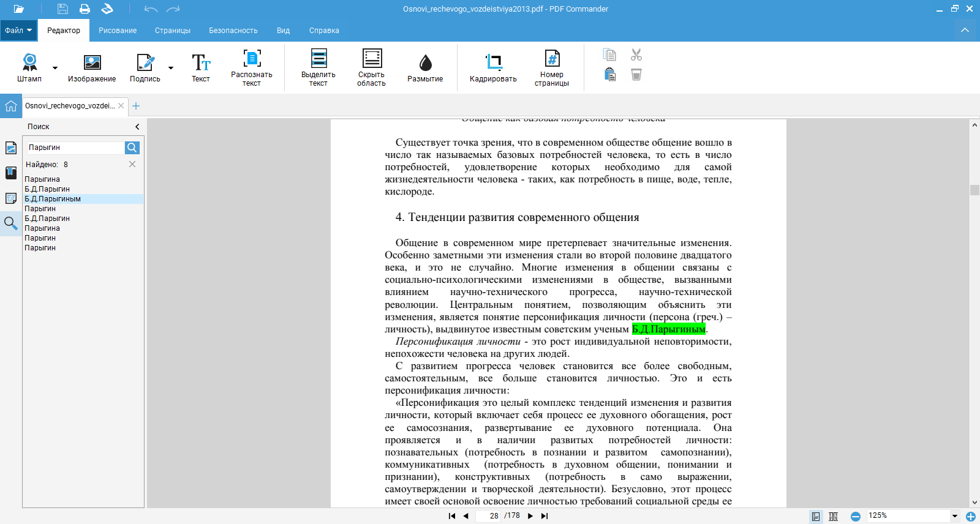Open a new tab with plus
The width and height of the screenshot is (980, 524).
pyautogui.click(x=136, y=106)
